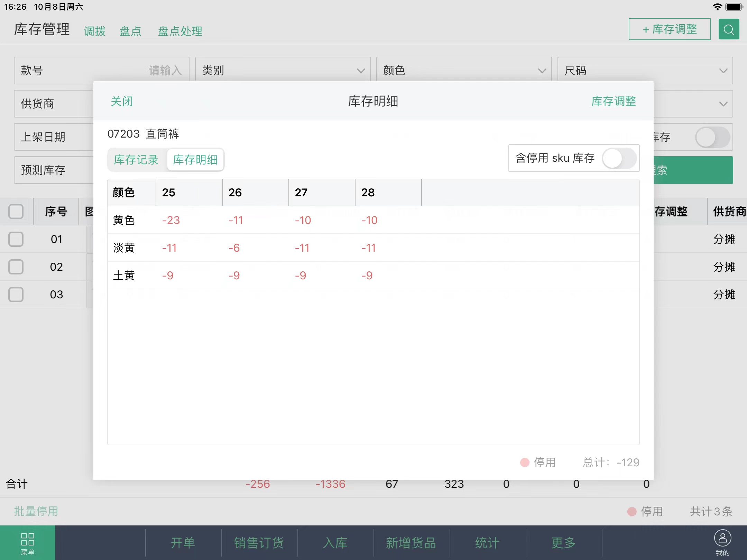
Task: Select 黄色 size 26 value -11
Action: coord(236,220)
